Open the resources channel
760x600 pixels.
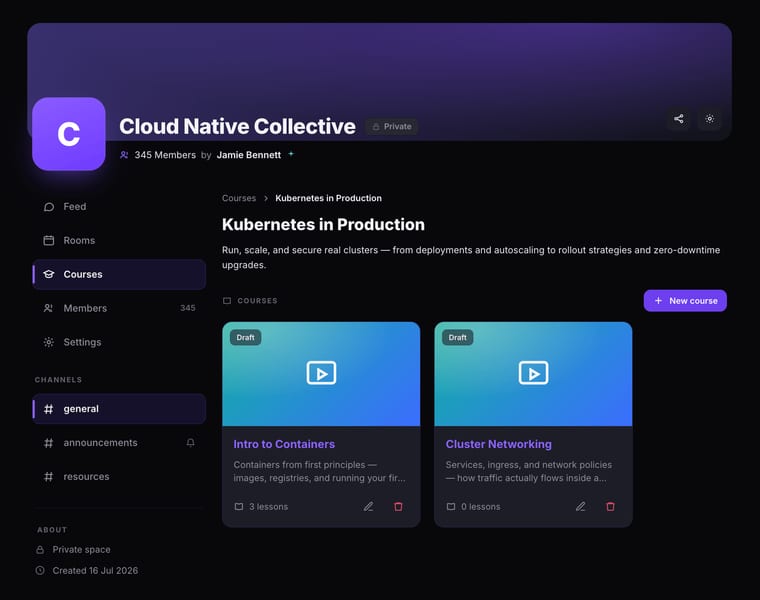(x=119, y=477)
